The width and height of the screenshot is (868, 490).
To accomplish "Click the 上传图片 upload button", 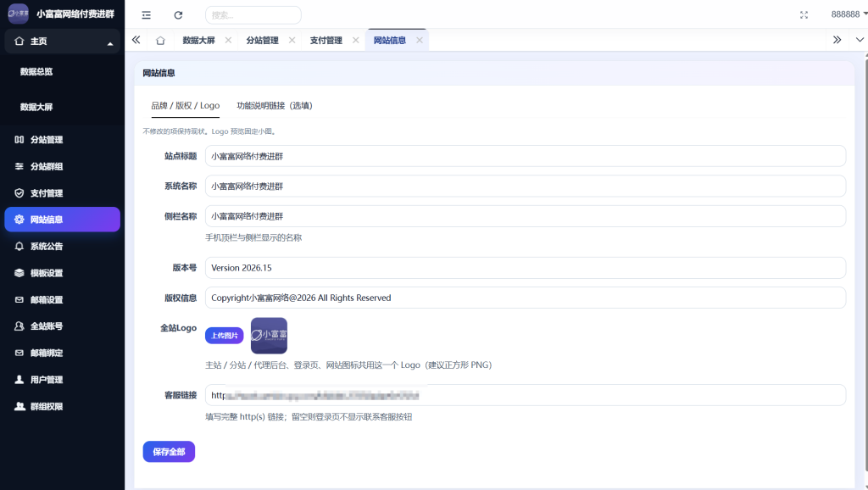I will coord(224,336).
